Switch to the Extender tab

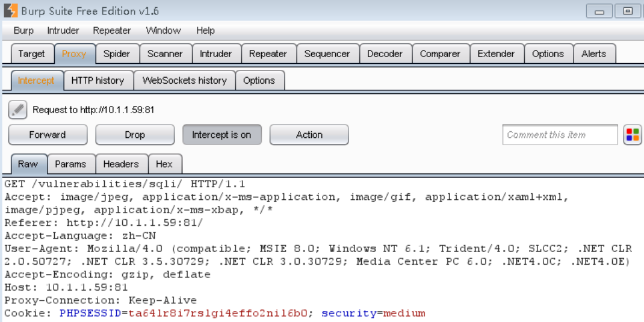click(x=496, y=54)
